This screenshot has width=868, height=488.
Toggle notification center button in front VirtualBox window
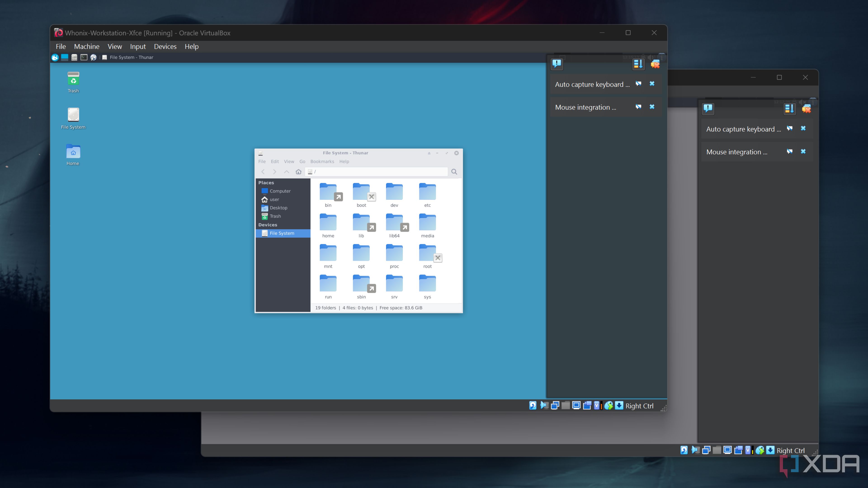(557, 63)
